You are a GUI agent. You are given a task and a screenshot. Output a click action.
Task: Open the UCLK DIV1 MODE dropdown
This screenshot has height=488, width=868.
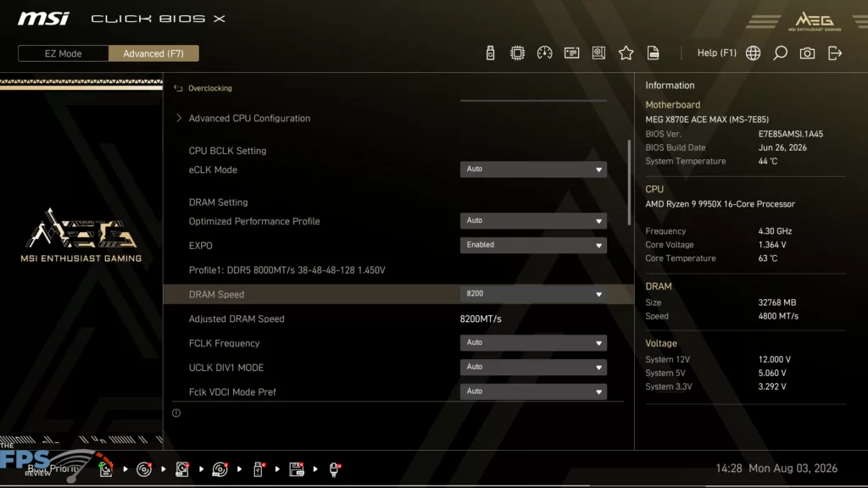coord(533,367)
